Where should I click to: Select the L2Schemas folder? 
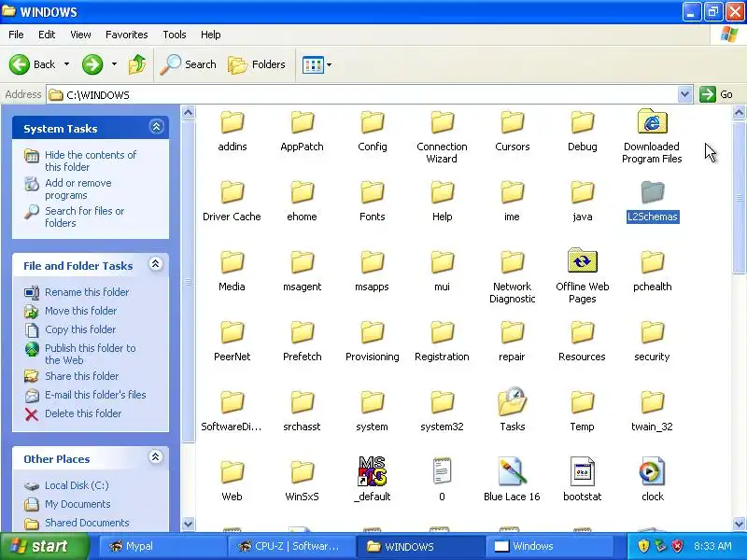[x=652, y=203]
